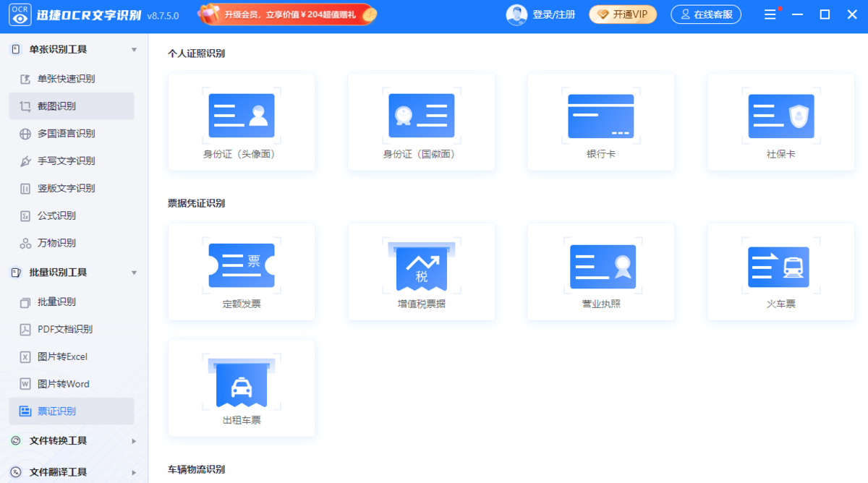Screen dimensions: 868x483
Task: Switch to the 批量识别 tool
Action: [x=70, y=301]
